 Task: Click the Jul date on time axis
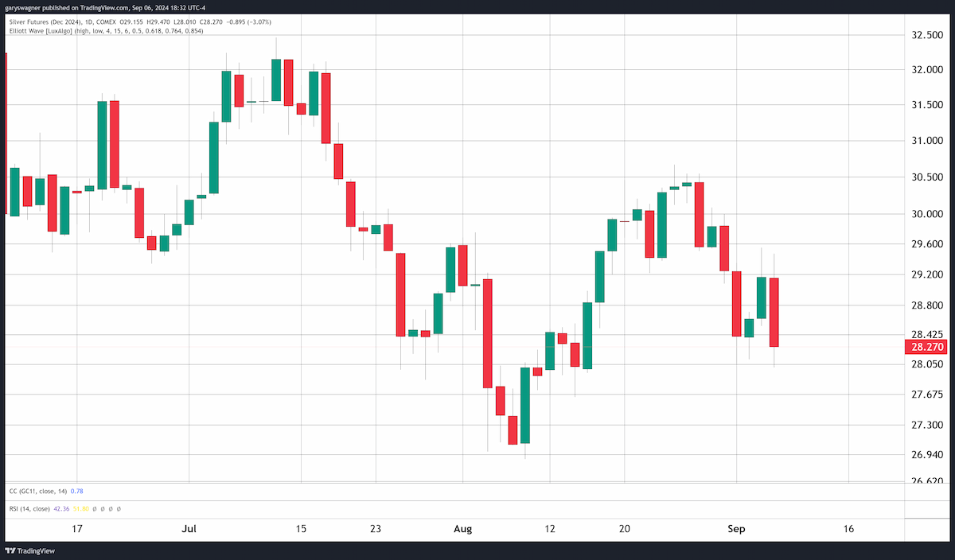(x=189, y=529)
